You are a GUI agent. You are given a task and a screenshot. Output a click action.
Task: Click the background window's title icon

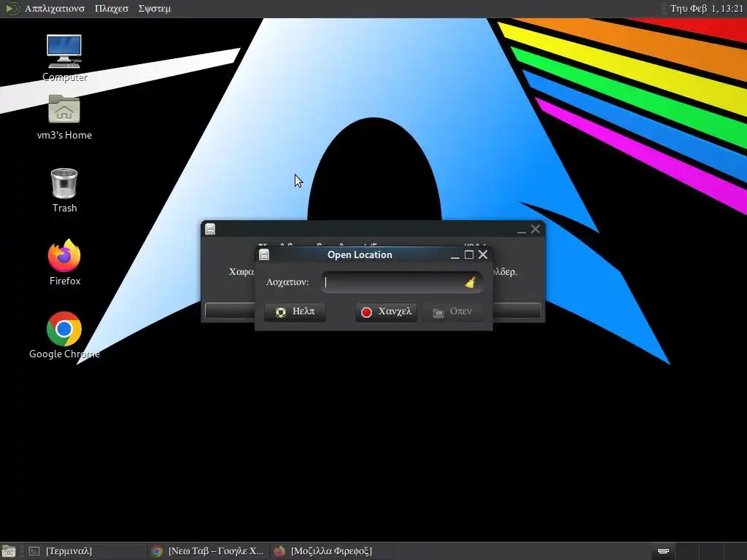210,229
